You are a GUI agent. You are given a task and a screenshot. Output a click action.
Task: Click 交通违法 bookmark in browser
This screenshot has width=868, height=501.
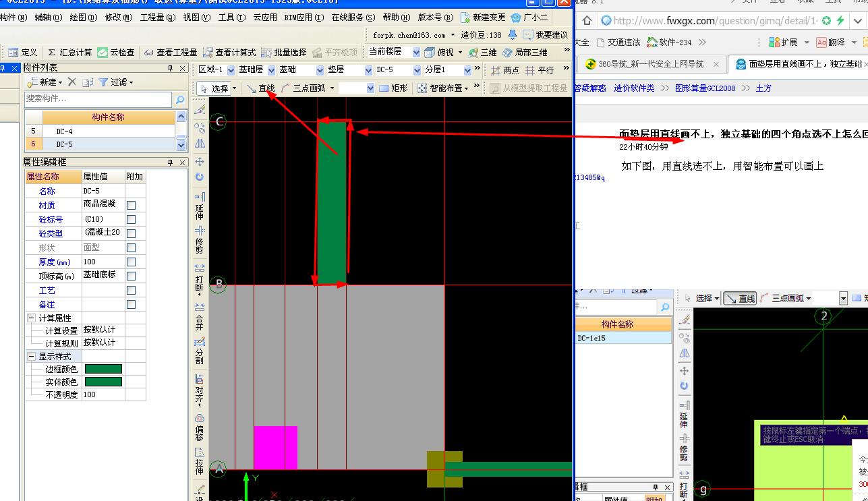point(617,42)
